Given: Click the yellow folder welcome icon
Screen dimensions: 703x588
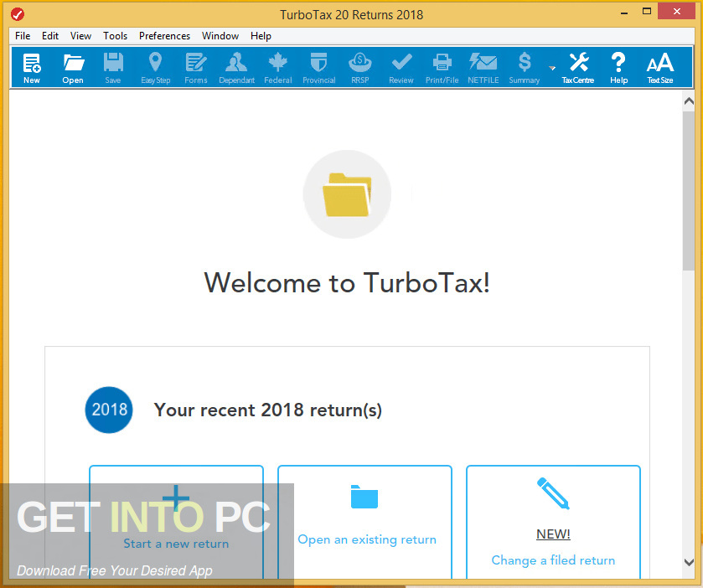Looking at the screenshot, I should [347, 194].
